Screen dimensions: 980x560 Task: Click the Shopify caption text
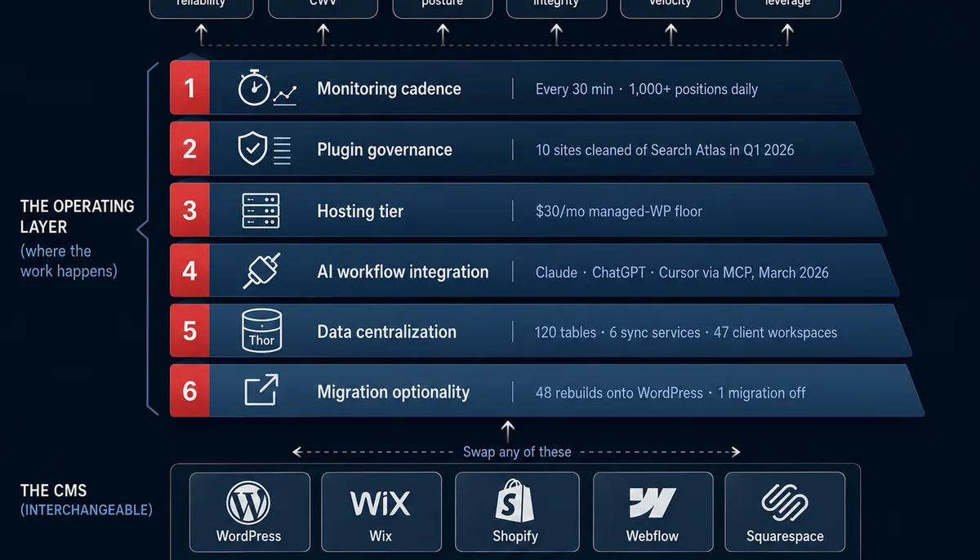(515, 536)
